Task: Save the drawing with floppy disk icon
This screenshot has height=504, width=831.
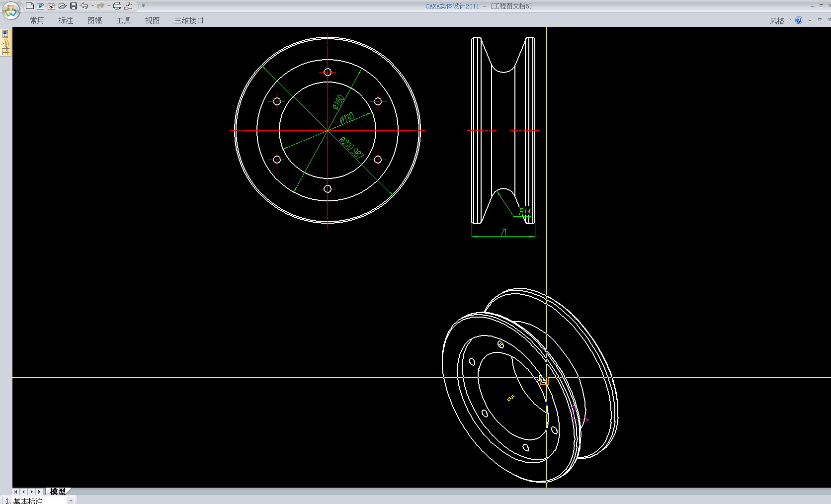Action: point(74,6)
